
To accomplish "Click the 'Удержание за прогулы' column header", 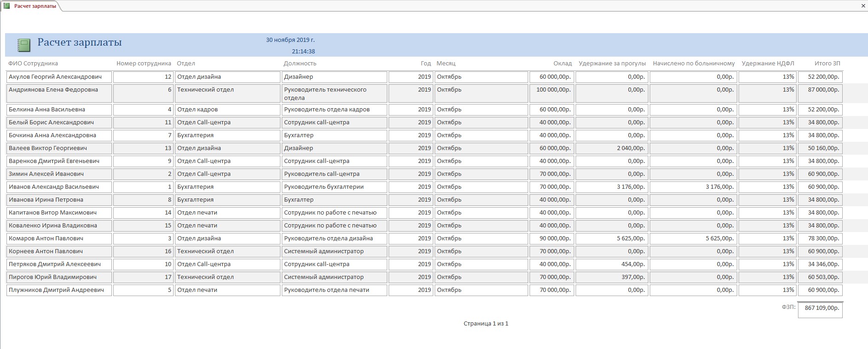I will [x=612, y=64].
